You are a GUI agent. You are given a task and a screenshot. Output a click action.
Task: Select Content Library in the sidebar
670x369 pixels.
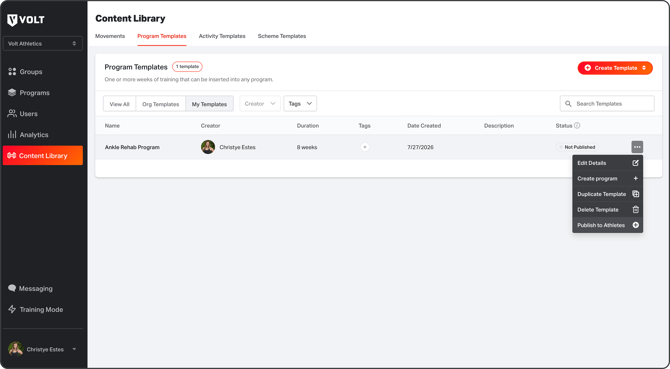(x=43, y=155)
